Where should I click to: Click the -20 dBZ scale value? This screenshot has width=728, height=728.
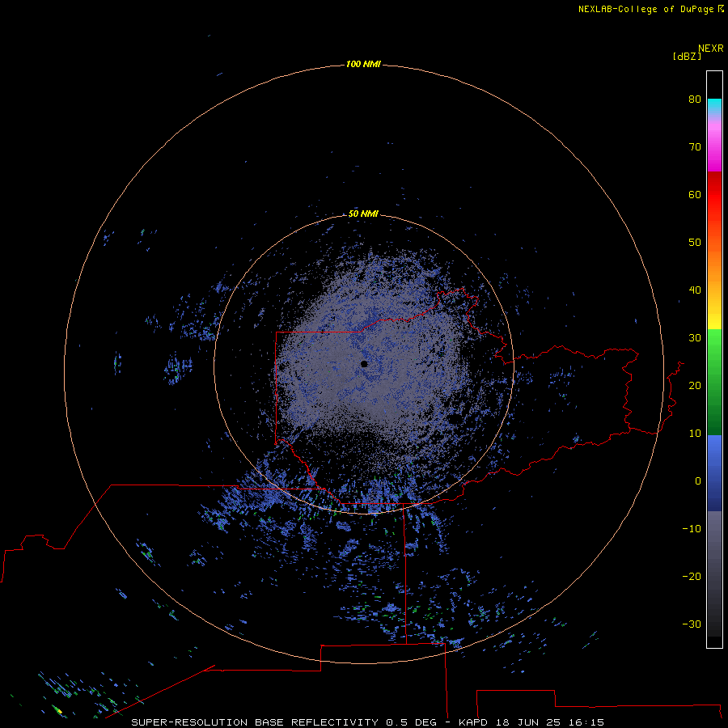pyautogui.click(x=692, y=576)
